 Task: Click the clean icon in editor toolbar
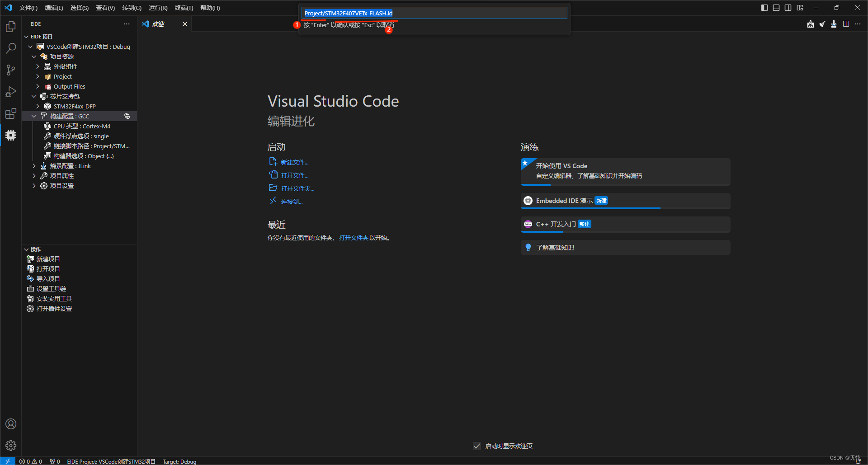point(822,24)
